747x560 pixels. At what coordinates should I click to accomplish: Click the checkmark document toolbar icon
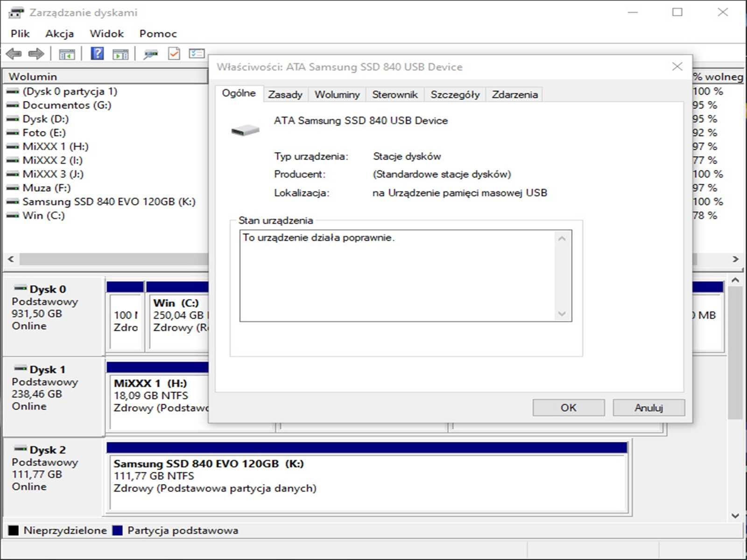[x=174, y=54]
